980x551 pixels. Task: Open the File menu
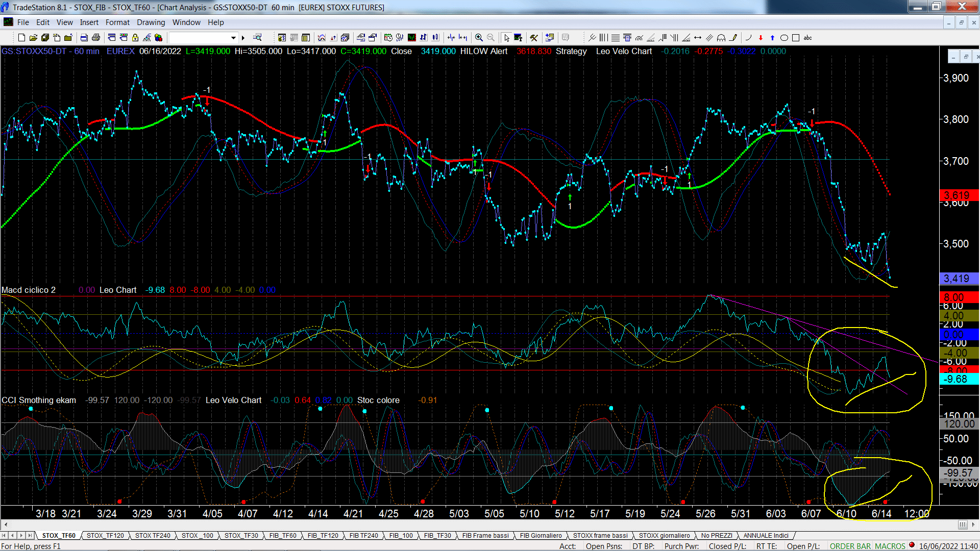[x=23, y=22]
